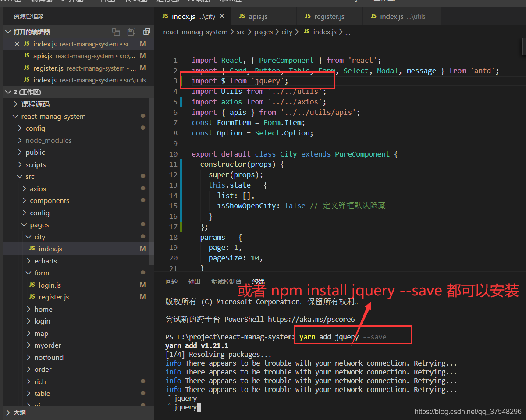Viewport: 526px width, 420px height.
Task: Select the 终端 panel tab
Action: click(259, 281)
